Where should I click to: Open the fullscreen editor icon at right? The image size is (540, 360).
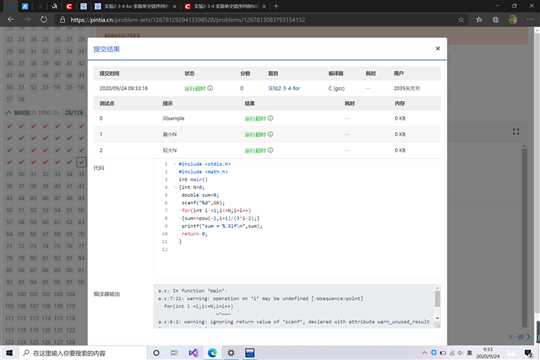[x=516, y=132]
